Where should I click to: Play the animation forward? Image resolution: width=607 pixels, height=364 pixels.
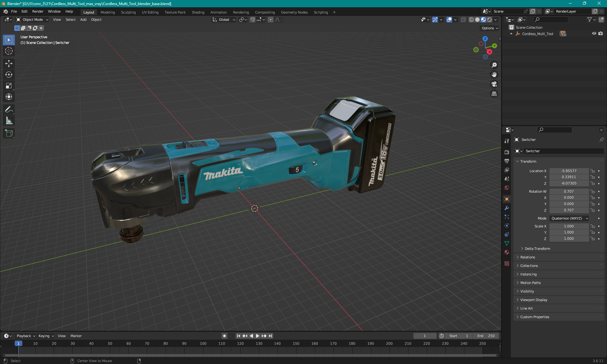(x=258, y=336)
